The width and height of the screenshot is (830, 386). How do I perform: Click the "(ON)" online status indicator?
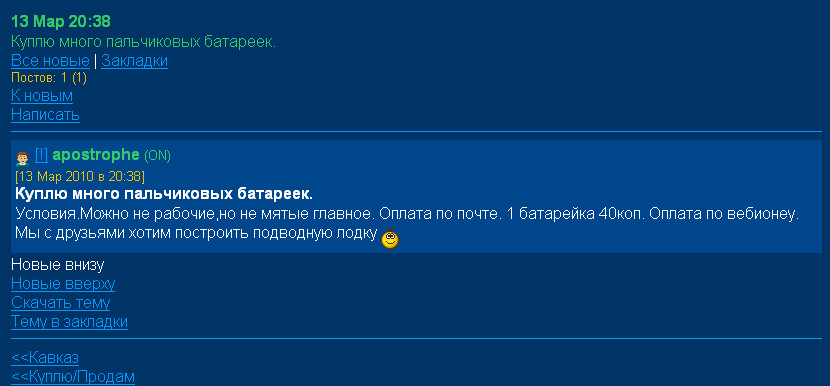tap(157, 156)
